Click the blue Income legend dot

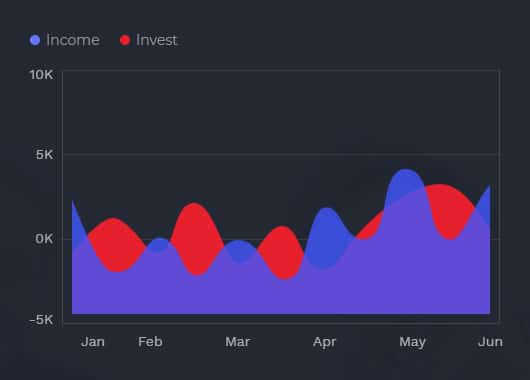(35, 40)
